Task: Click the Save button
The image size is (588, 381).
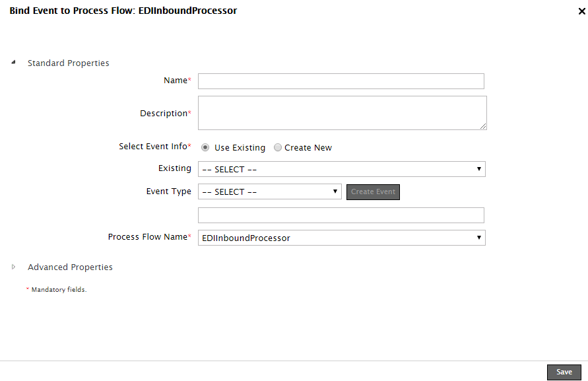Action: [x=564, y=372]
